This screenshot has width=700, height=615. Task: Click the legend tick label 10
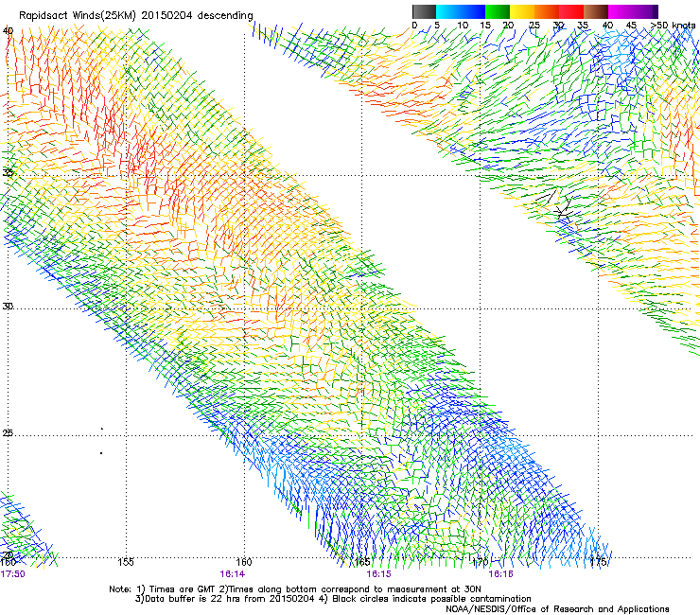pyautogui.click(x=463, y=26)
